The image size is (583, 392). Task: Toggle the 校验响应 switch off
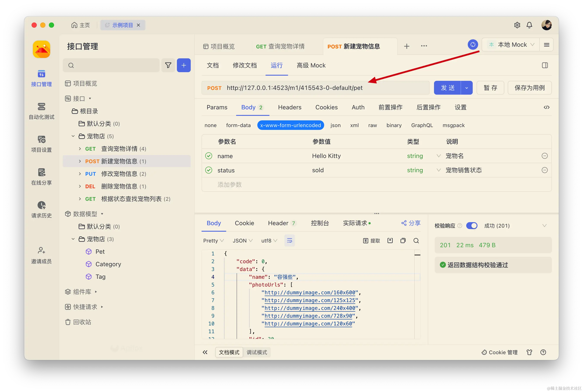click(x=472, y=226)
